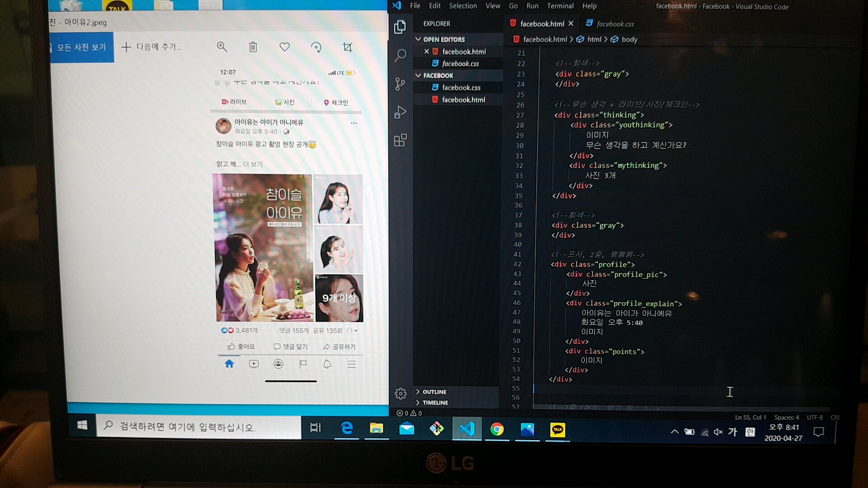Open the File menu
Image resolution: width=868 pixels, height=488 pixels.
point(415,6)
